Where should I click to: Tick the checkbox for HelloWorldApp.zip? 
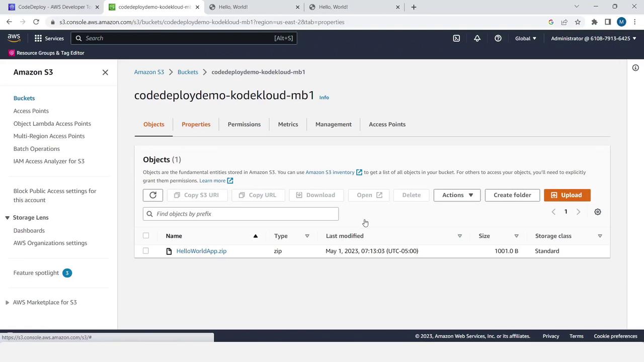click(x=146, y=251)
